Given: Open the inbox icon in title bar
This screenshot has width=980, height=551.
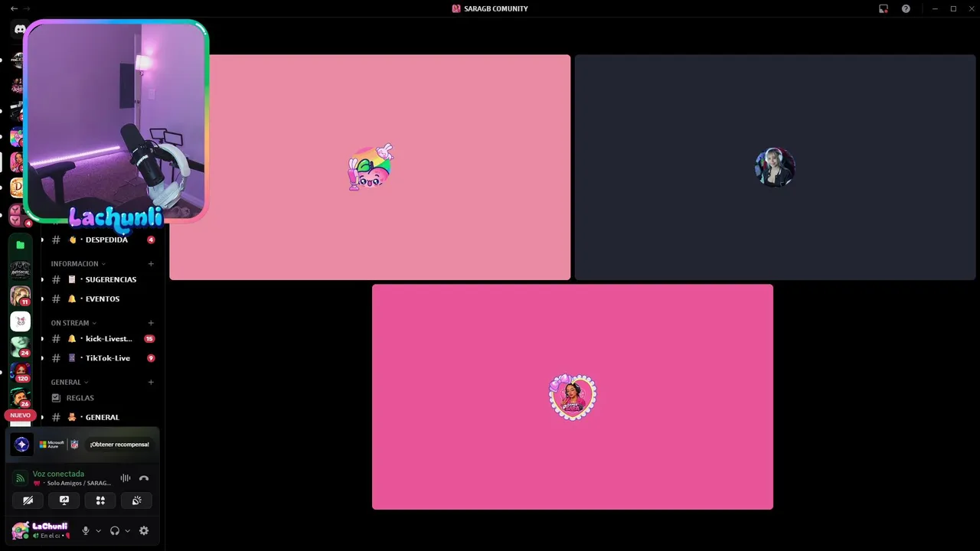Looking at the screenshot, I should point(884,8).
